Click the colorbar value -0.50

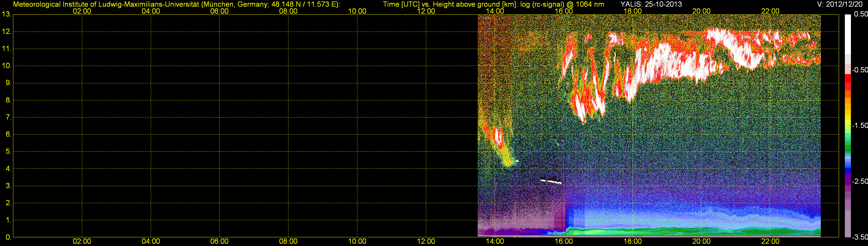point(860,70)
